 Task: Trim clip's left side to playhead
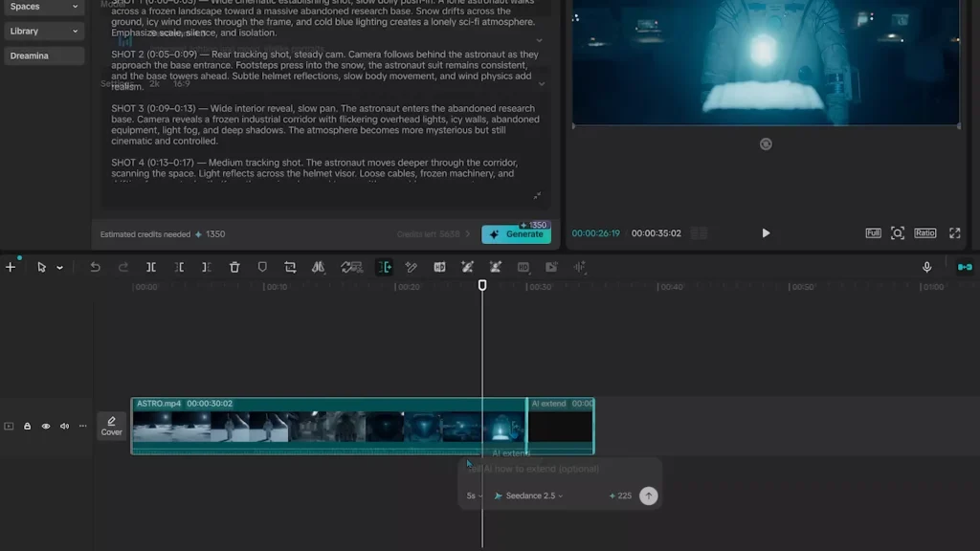pos(179,268)
